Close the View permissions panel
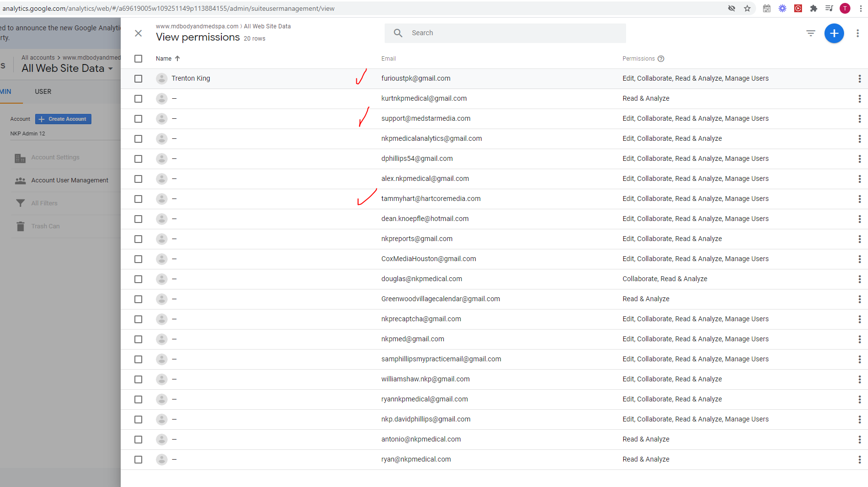Viewport: 868px width, 487px height. pyautogui.click(x=138, y=33)
